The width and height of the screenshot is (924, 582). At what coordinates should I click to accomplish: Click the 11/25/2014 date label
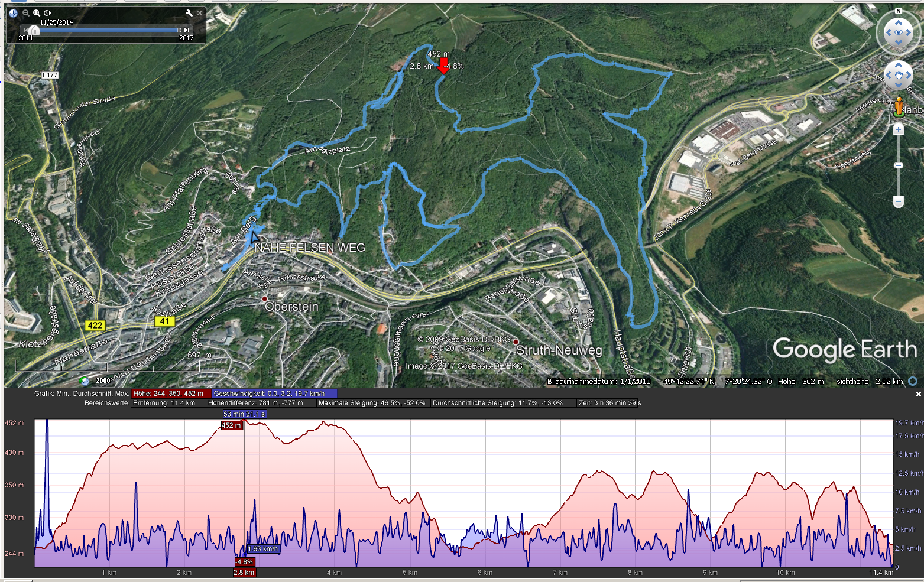coord(56,22)
